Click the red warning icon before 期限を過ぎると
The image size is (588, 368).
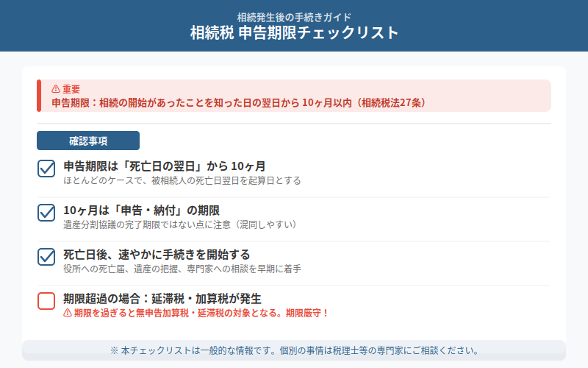click(68, 313)
